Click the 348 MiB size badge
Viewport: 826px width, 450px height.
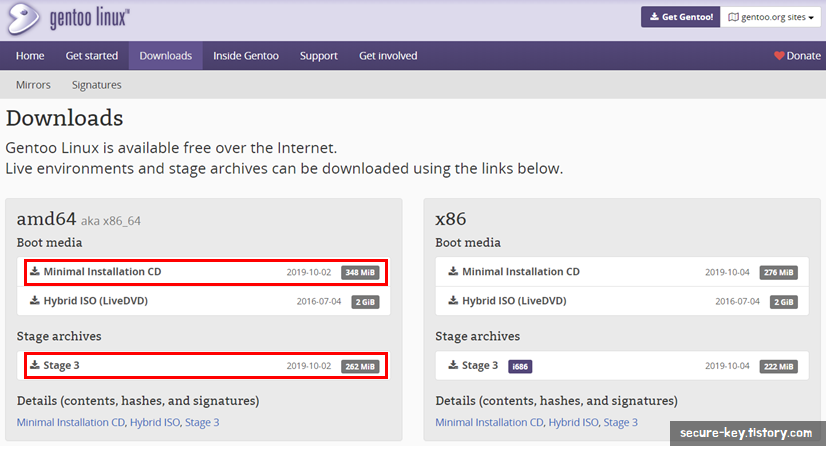click(x=360, y=272)
